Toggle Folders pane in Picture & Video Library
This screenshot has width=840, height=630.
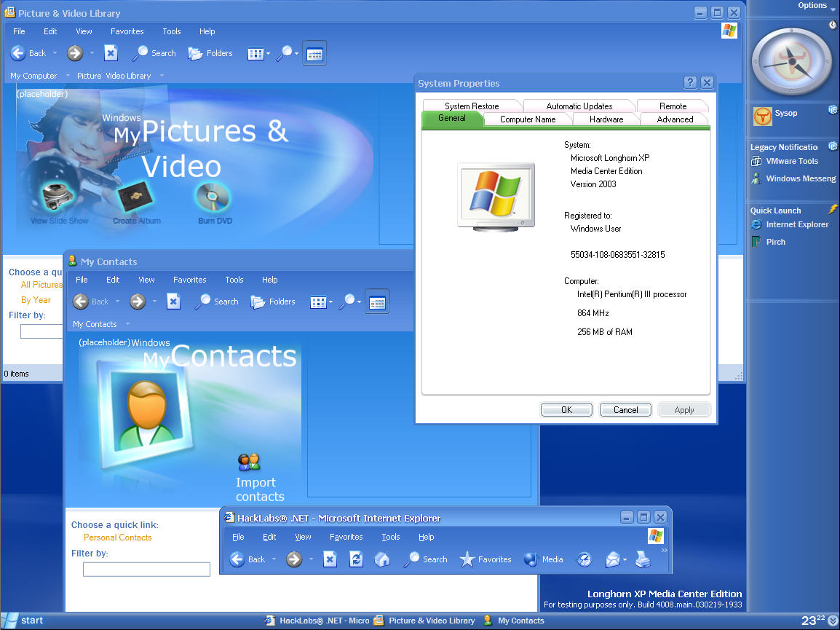click(x=210, y=53)
